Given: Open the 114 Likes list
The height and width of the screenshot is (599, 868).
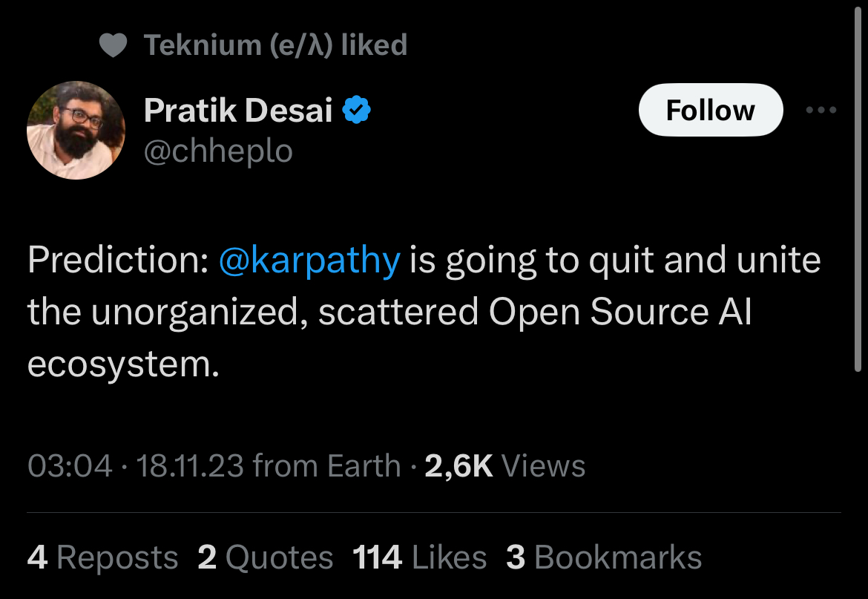Looking at the screenshot, I should pyautogui.click(x=420, y=558).
